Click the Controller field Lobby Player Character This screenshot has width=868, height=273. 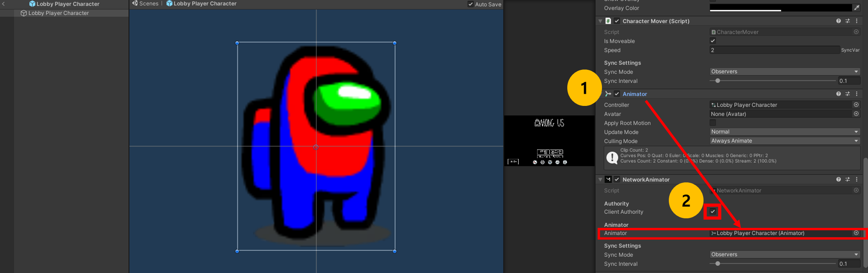(781, 105)
